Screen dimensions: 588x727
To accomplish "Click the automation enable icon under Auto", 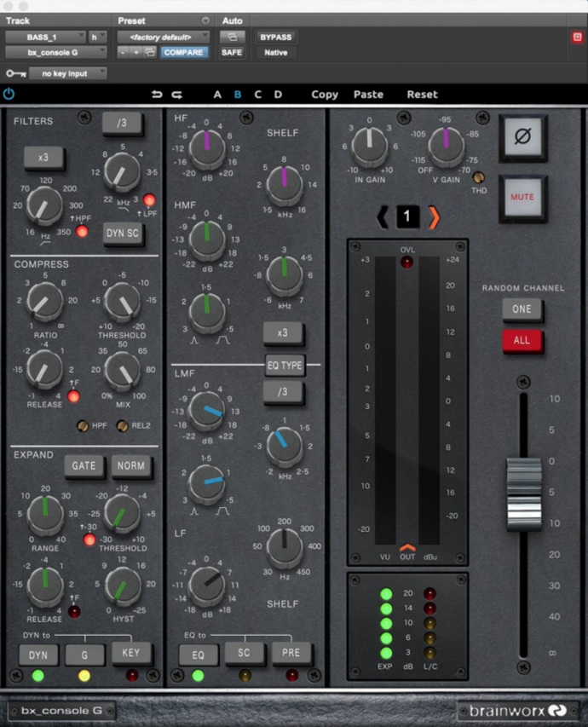I will (x=233, y=38).
